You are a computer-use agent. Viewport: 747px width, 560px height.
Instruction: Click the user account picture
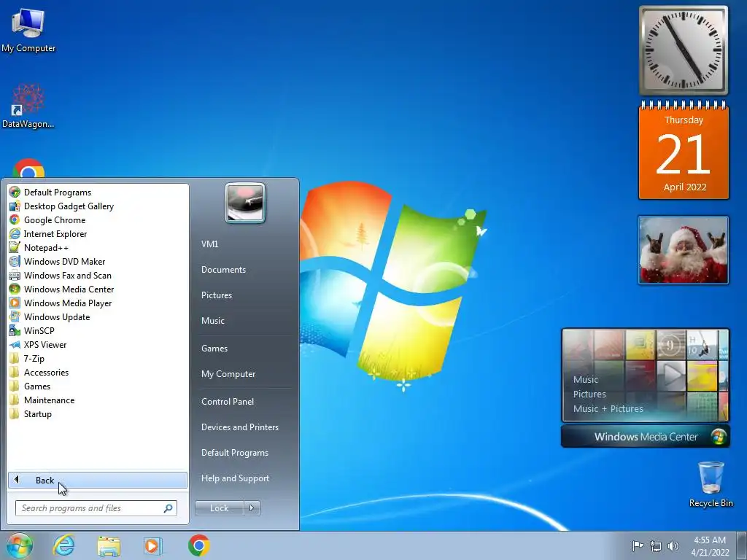coord(245,203)
